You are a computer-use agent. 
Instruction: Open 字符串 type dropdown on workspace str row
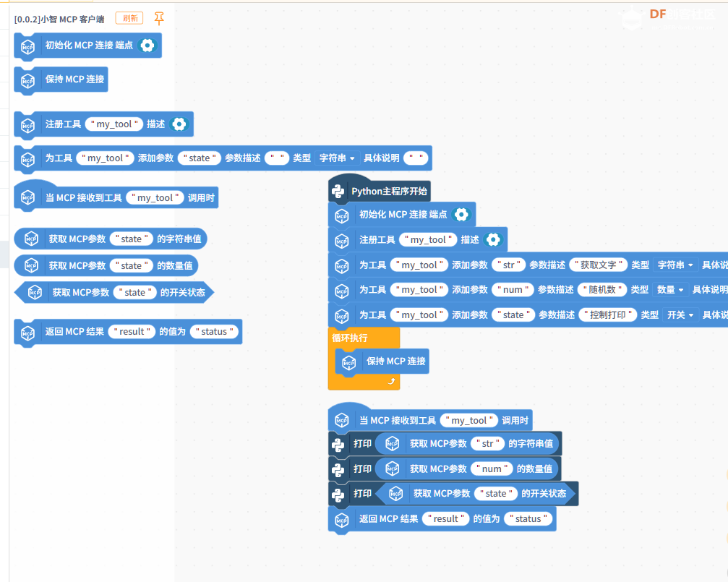coord(675,265)
